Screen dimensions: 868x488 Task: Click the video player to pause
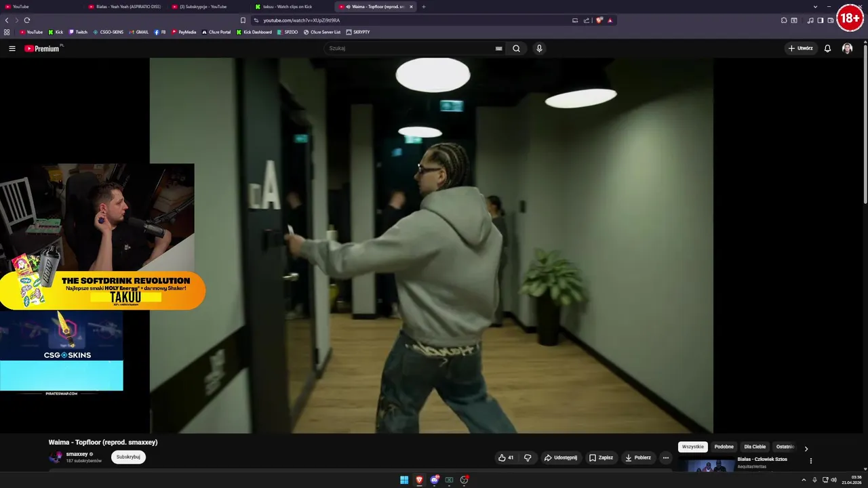click(x=431, y=245)
